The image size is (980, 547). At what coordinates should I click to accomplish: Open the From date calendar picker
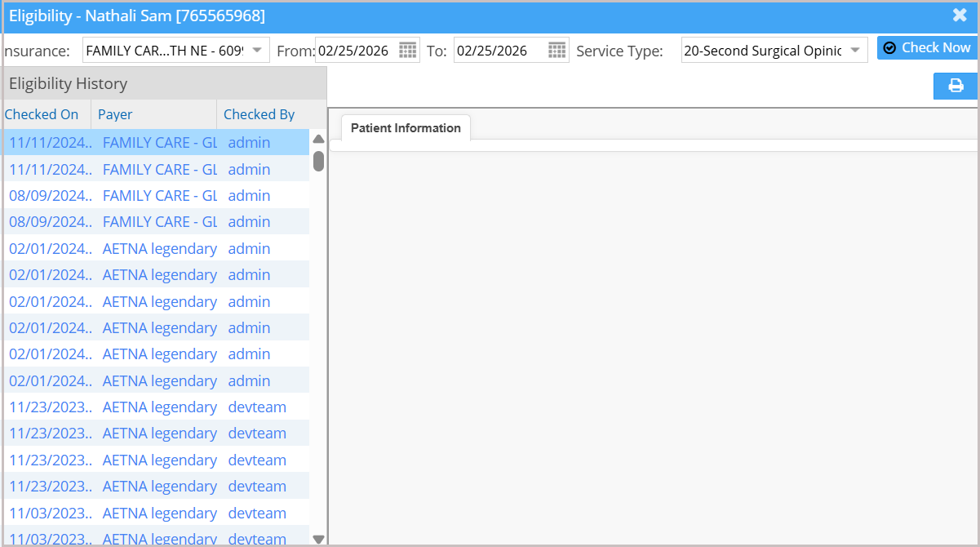[x=407, y=51]
